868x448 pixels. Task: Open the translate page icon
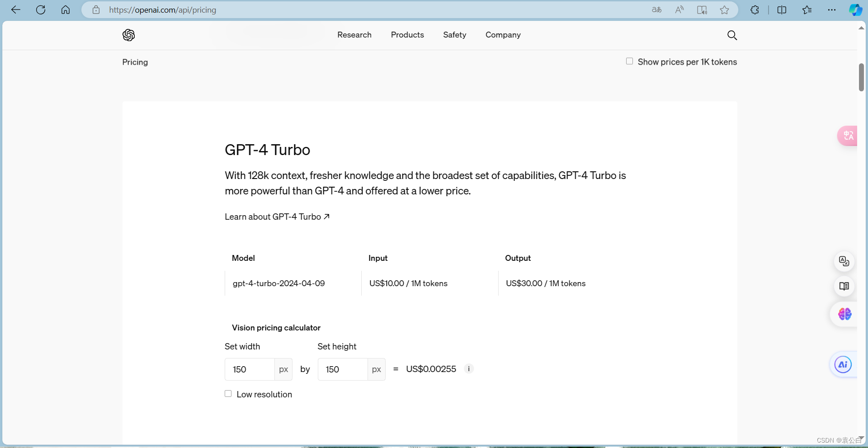click(x=657, y=10)
